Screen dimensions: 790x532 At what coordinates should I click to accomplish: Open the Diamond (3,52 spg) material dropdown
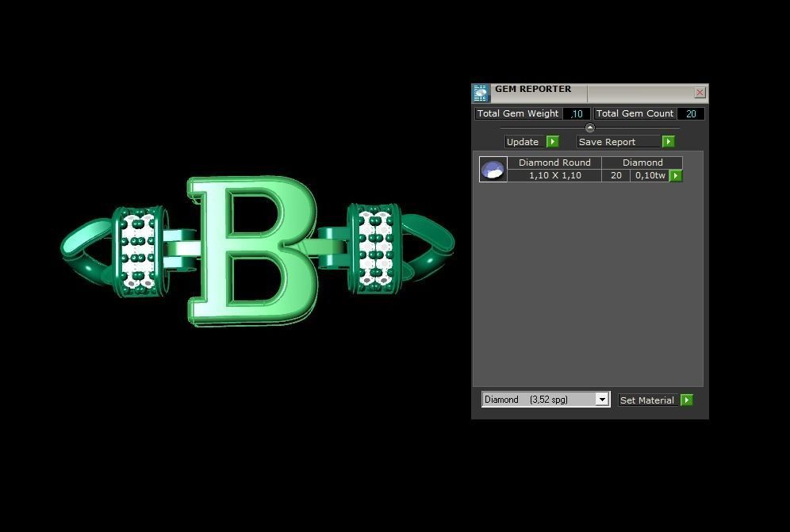pyautogui.click(x=546, y=400)
